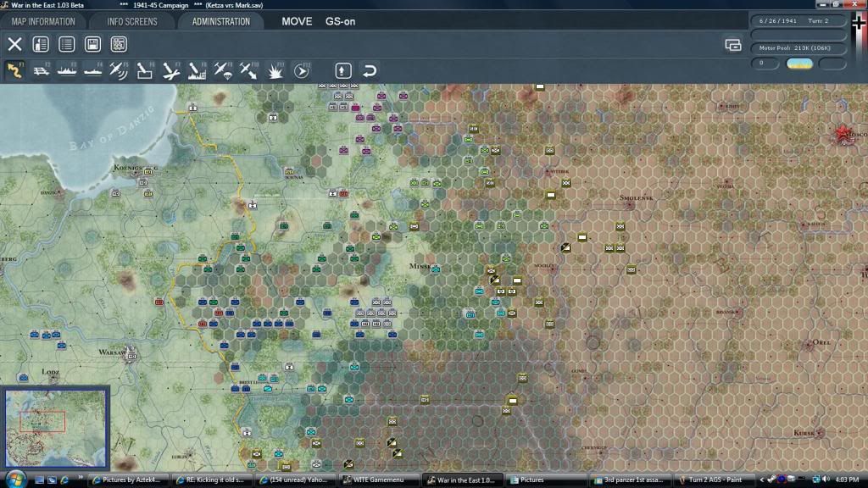This screenshot has width=868, height=488.
Task: Switch to '3rd panzer 1st assa...' taskbar window
Action: tap(629, 480)
